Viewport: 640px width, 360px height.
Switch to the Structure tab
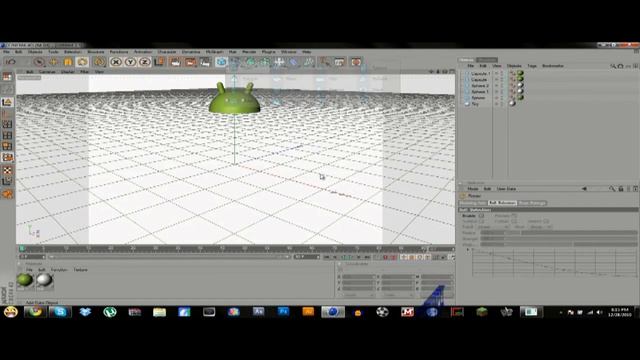[487, 60]
